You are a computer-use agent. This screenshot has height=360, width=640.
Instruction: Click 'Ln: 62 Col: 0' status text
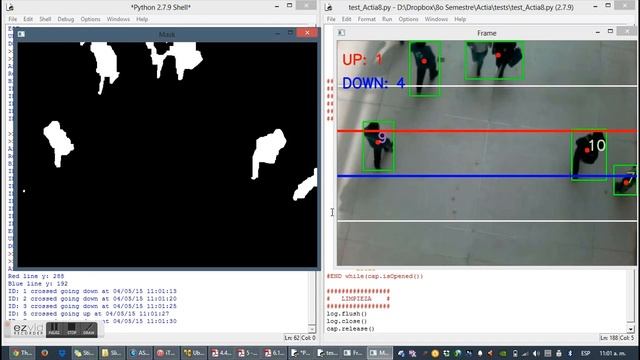[x=300, y=338]
